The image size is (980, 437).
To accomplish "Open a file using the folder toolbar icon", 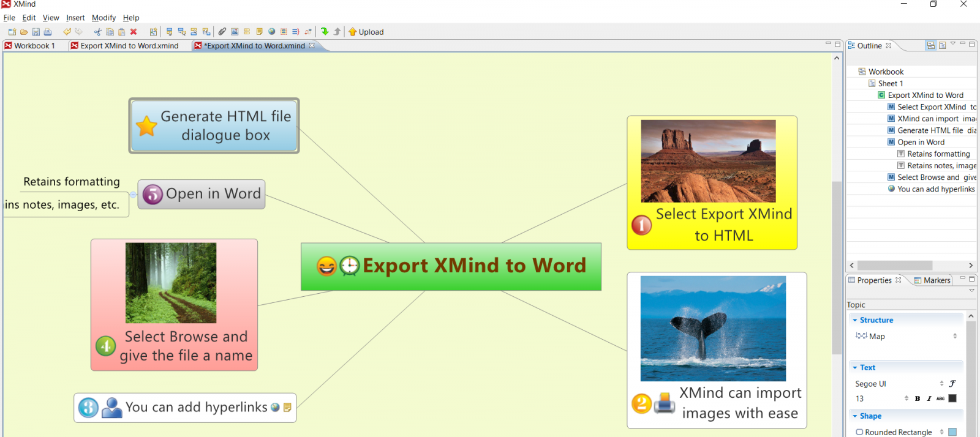I will coord(24,32).
